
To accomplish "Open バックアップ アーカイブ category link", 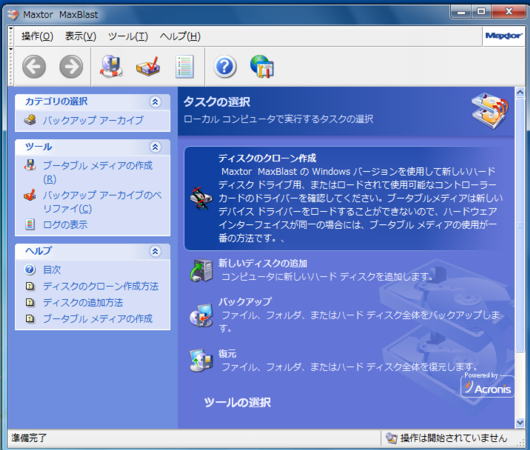I will tap(93, 120).
